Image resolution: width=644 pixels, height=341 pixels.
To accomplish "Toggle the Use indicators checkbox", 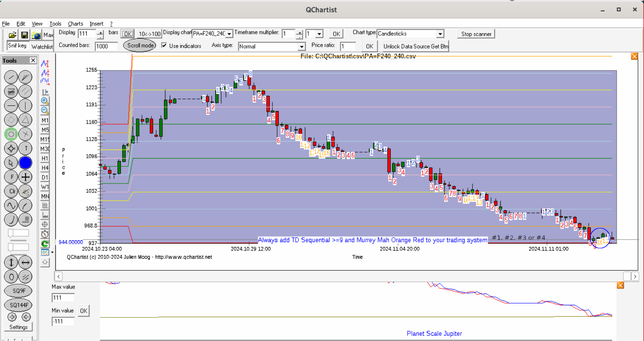I will coord(164,46).
